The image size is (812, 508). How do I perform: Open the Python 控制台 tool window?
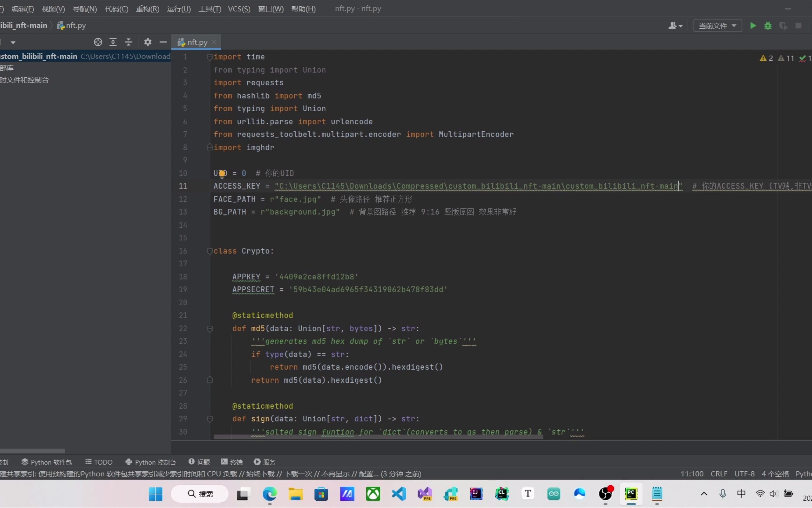click(150, 462)
